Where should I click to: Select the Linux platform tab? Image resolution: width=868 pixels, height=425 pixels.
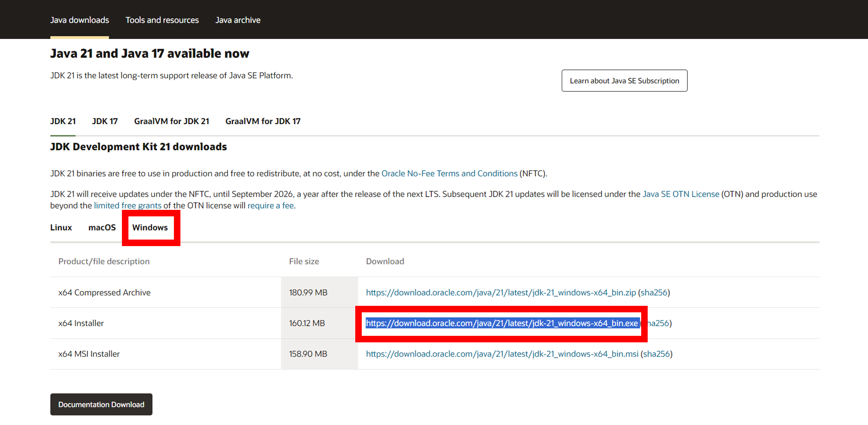coord(61,228)
